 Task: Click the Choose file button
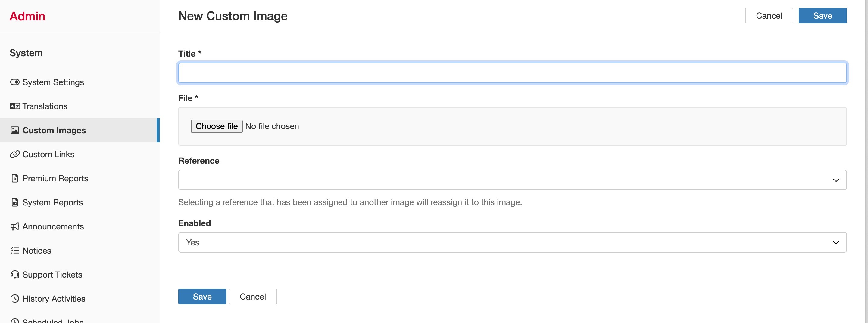coord(217,126)
